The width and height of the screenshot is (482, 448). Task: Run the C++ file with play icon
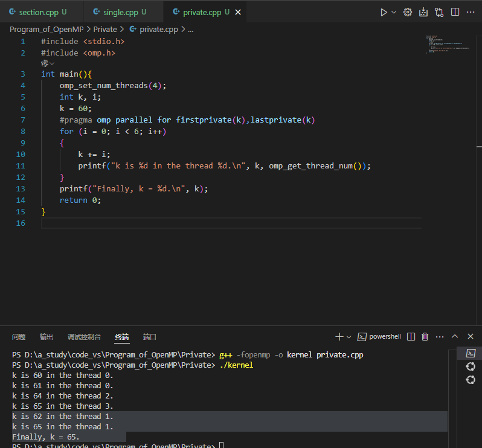click(384, 12)
